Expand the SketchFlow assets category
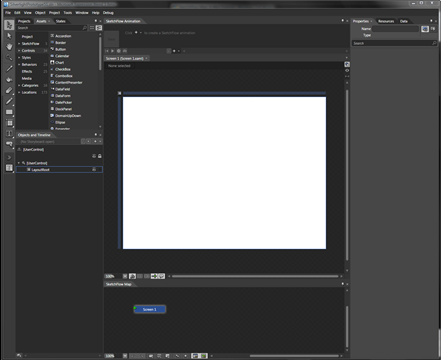Screen dimensions: 441x360 tap(19, 44)
